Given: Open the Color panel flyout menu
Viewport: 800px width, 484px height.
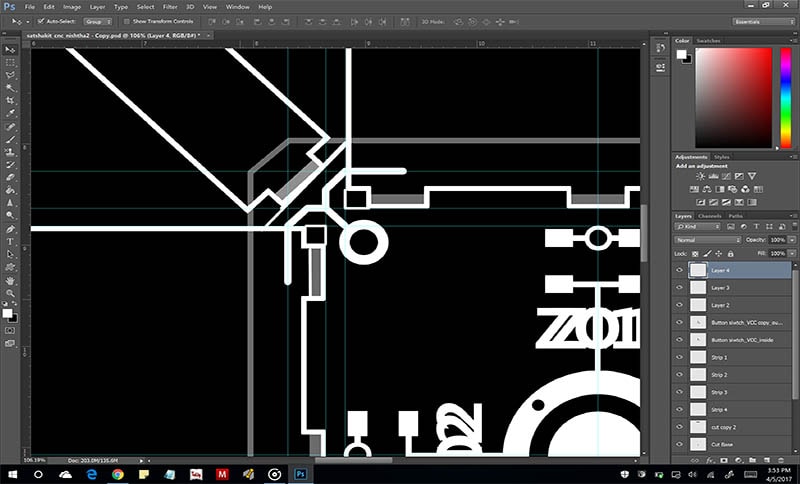Looking at the screenshot, I should tap(792, 41).
